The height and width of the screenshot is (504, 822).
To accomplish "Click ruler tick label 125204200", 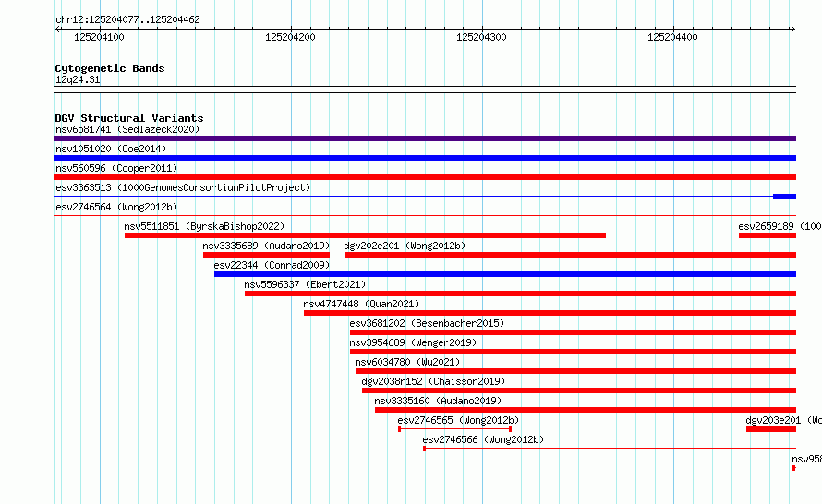I will tap(290, 37).
